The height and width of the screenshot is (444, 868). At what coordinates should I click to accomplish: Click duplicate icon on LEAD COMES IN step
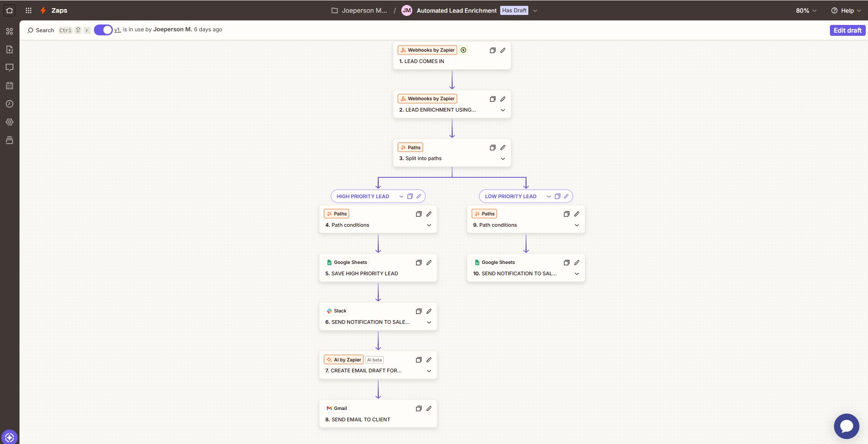click(493, 50)
